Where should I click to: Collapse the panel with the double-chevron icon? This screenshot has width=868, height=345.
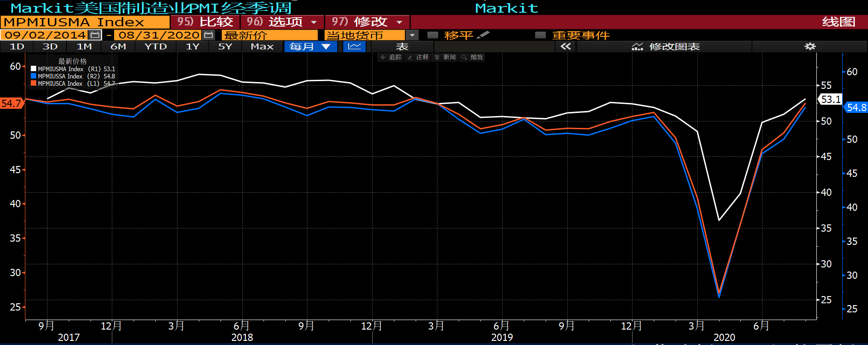click(566, 46)
